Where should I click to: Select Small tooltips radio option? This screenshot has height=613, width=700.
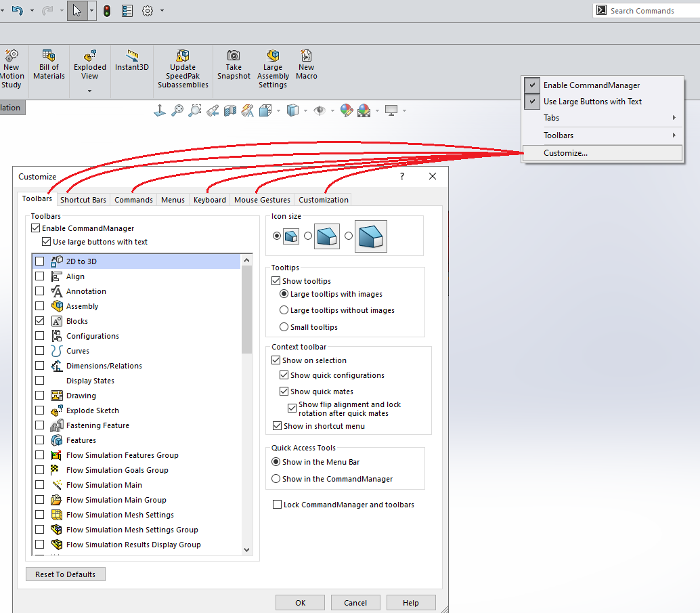tap(284, 327)
